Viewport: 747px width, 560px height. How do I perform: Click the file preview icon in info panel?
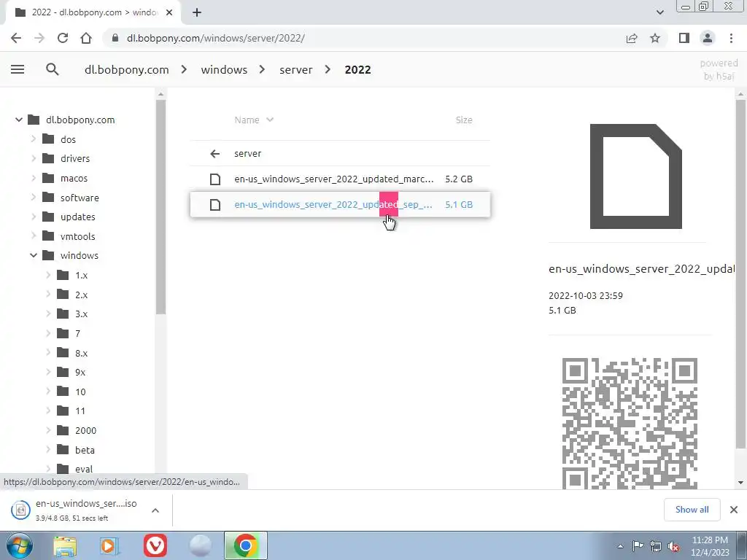click(636, 176)
